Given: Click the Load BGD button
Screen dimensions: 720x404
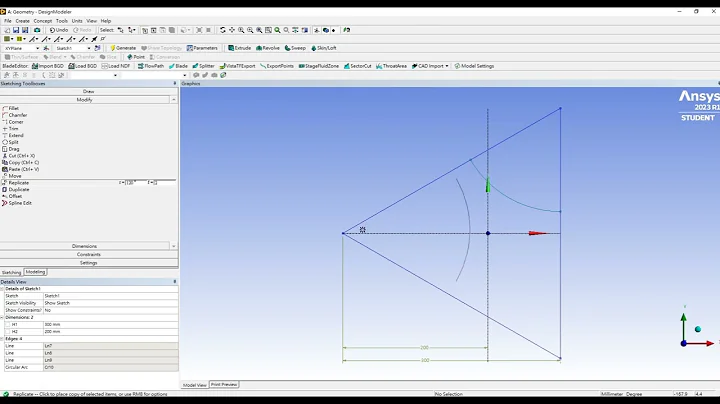Looking at the screenshot, I should tap(83, 66).
